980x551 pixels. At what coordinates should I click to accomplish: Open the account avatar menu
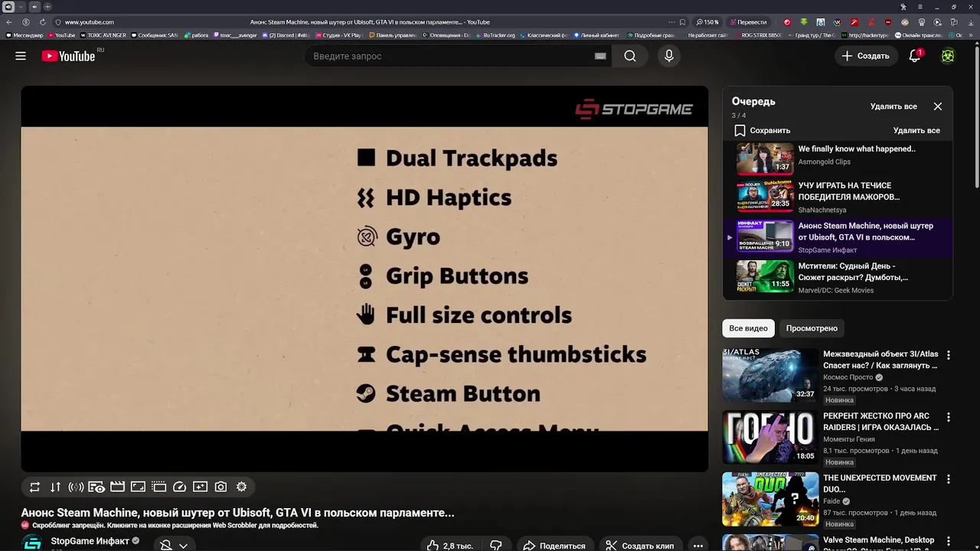[x=948, y=56]
